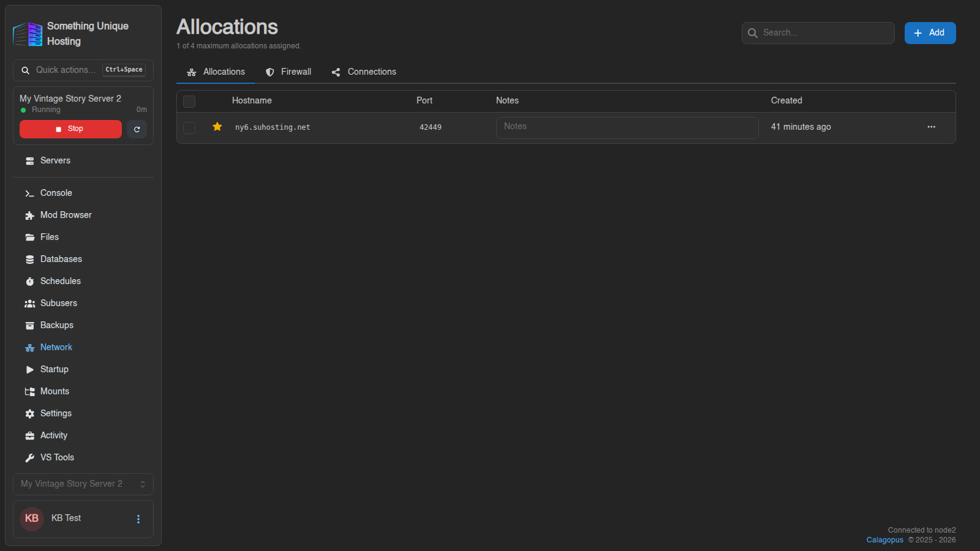The width and height of the screenshot is (980, 551).
Task: Click the Created column header
Action: point(786,100)
